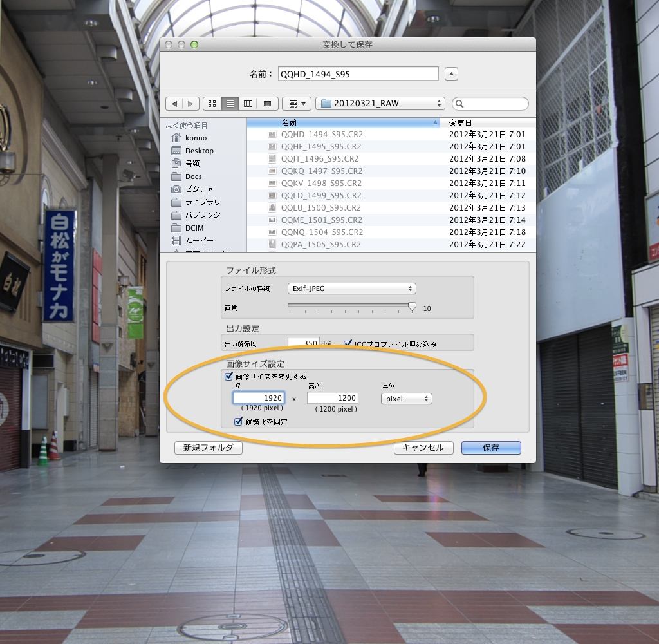This screenshot has height=644, width=659.
Task: Click the back navigation arrow
Action: point(174,104)
